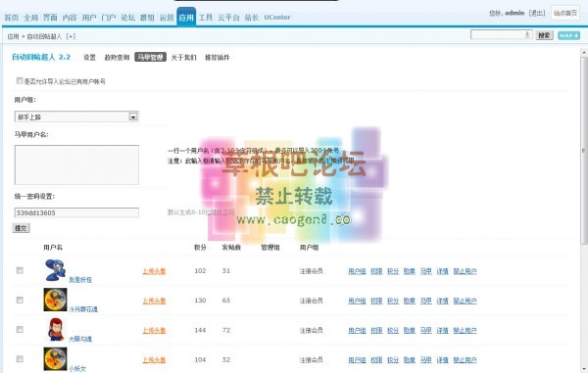Click 禁止用户 link in 我是妖怪 row
Image resolution: width=588 pixels, height=373 pixels.
pyautogui.click(x=465, y=271)
